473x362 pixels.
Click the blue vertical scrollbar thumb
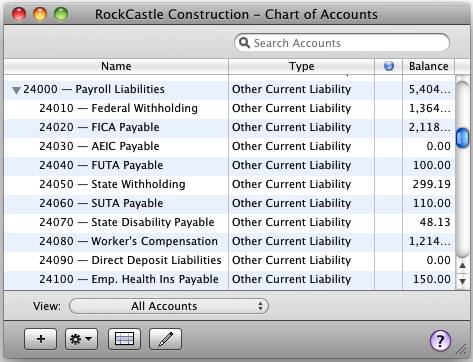(462, 138)
